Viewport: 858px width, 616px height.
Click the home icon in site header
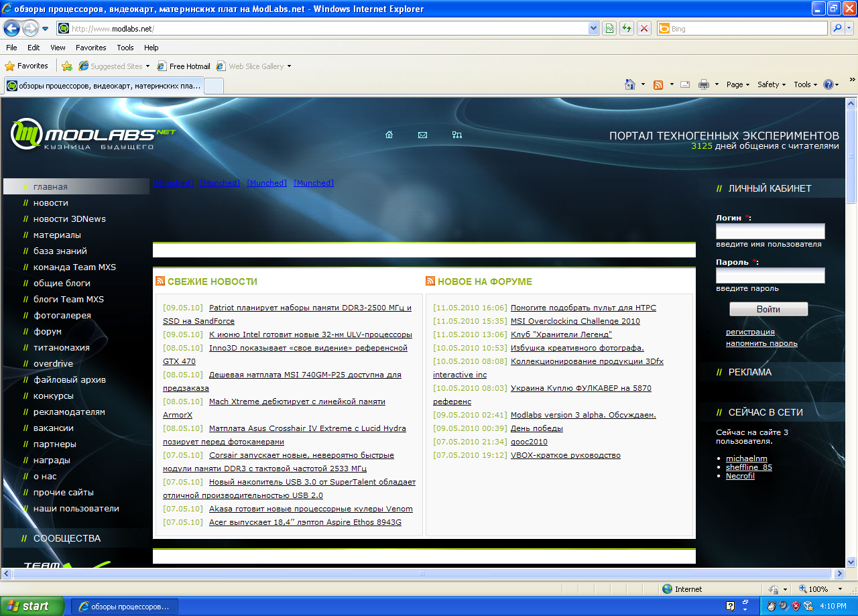(x=389, y=135)
